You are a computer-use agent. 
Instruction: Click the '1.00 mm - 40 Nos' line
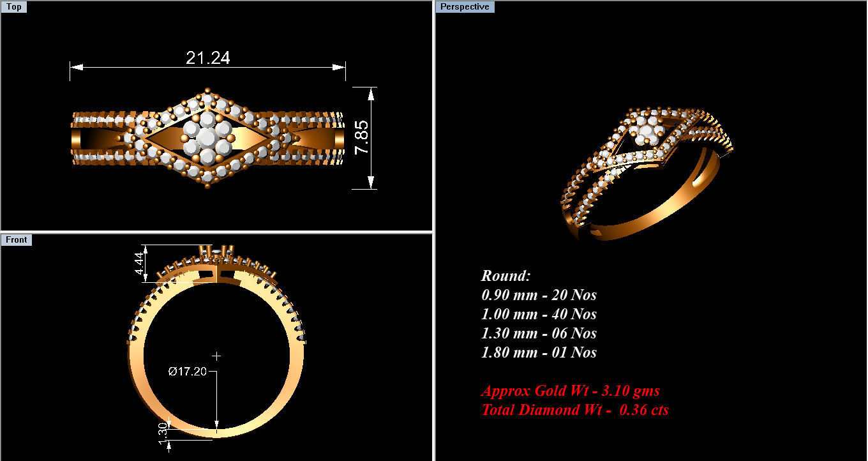click(539, 314)
